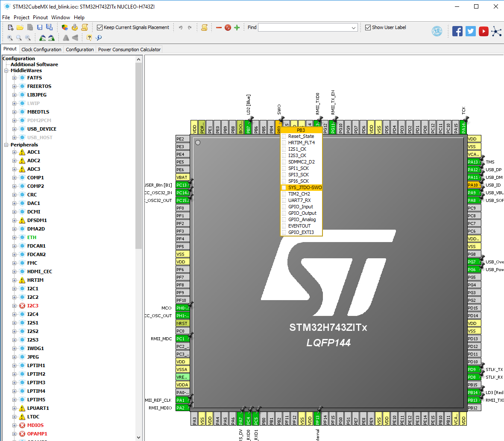Open the Find combo box dropdown arrow

(x=354, y=28)
